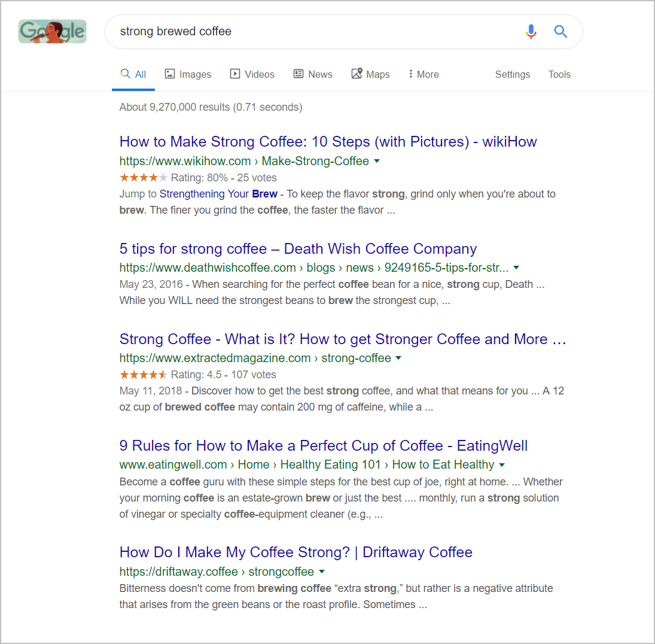Open '9 Rules for How to Make' EatingWell result
Screen dimensions: 655x644
pos(324,445)
